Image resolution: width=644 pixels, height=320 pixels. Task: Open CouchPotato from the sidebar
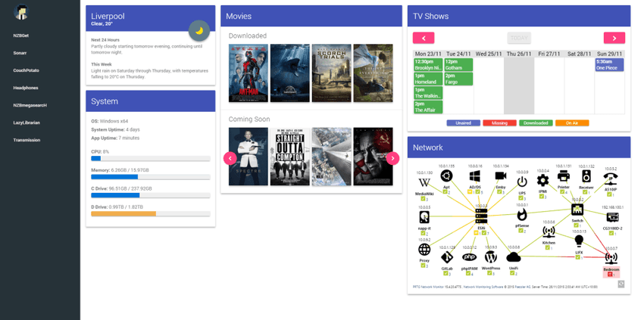[26, 70]
